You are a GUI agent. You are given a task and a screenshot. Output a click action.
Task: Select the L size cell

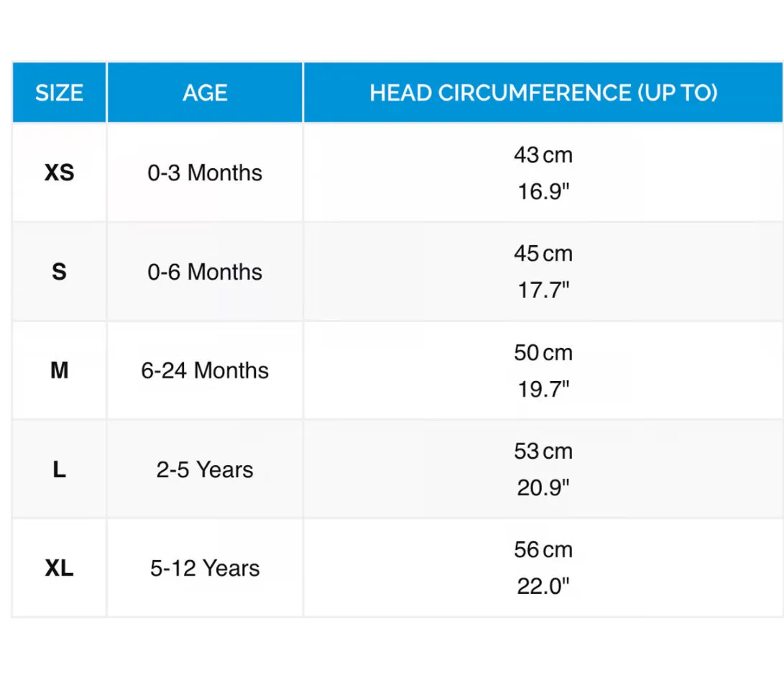tap(59, 469)
